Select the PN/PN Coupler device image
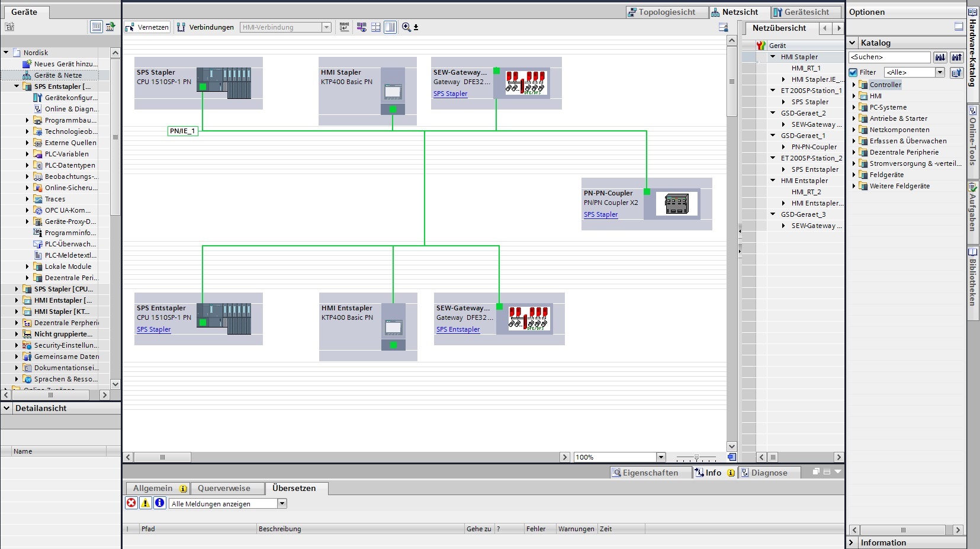Viewport: 980px width, 549px height. pos(676,204)
